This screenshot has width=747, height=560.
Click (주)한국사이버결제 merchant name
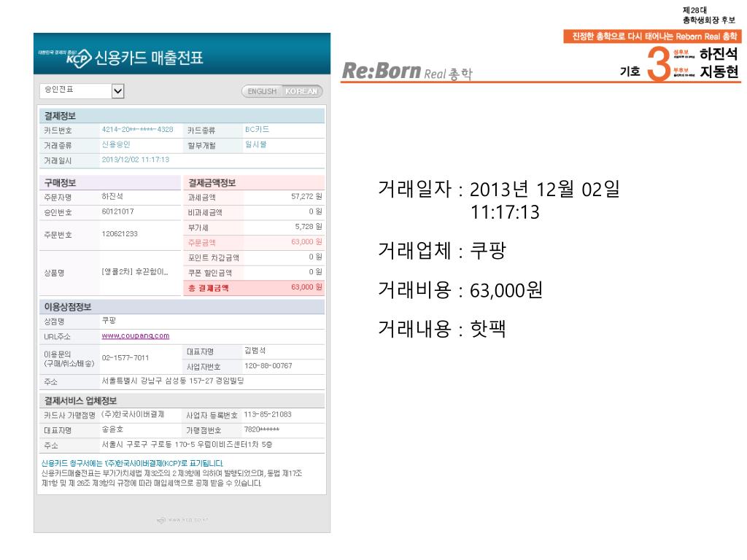pyautogui.click(x=133, y=414)
